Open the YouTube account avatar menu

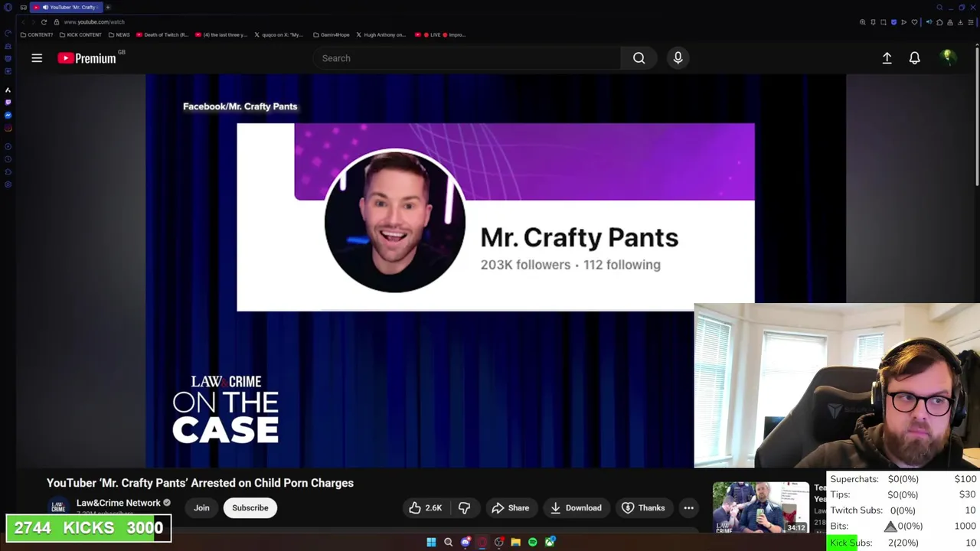point(948,58)
